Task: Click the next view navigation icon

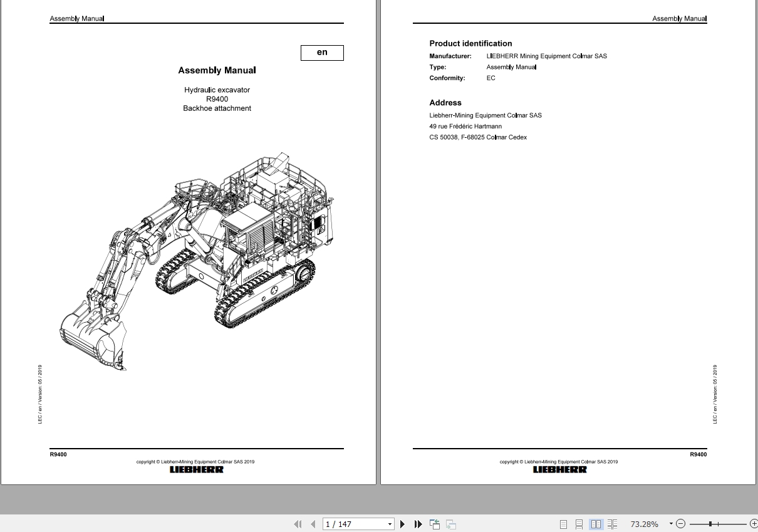Action: (x=451, y=524)
